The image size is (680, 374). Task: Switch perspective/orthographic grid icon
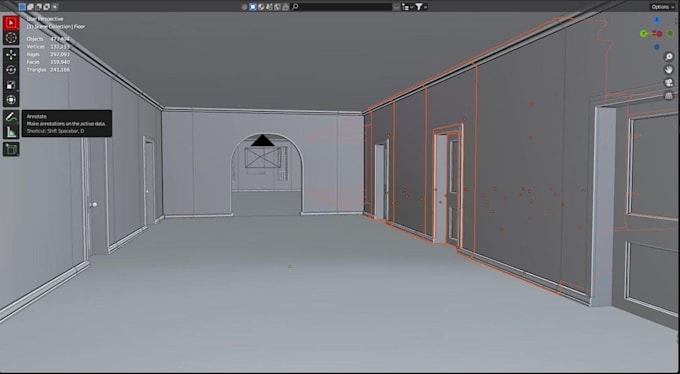[669, 96]
